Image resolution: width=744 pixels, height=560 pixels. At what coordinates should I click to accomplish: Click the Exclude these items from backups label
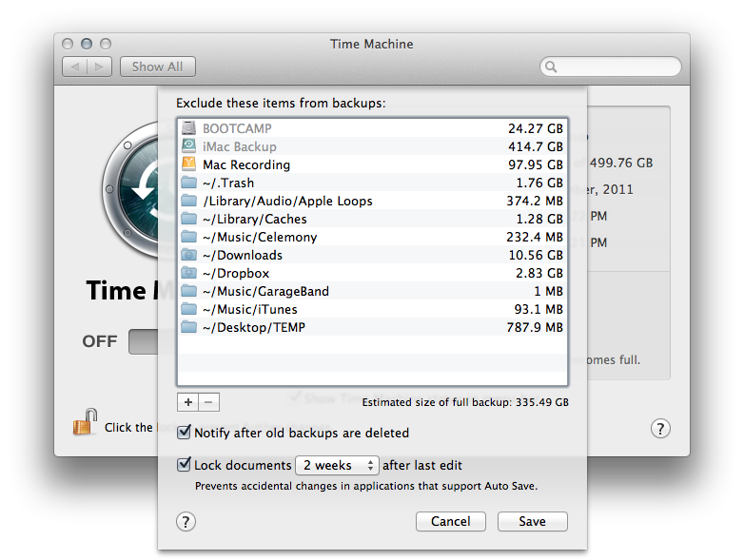(x=281, y=103)
